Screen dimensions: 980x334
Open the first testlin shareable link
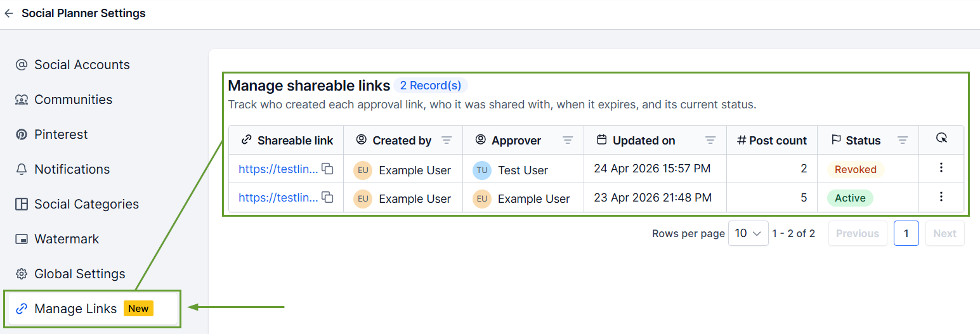(278, 169)
